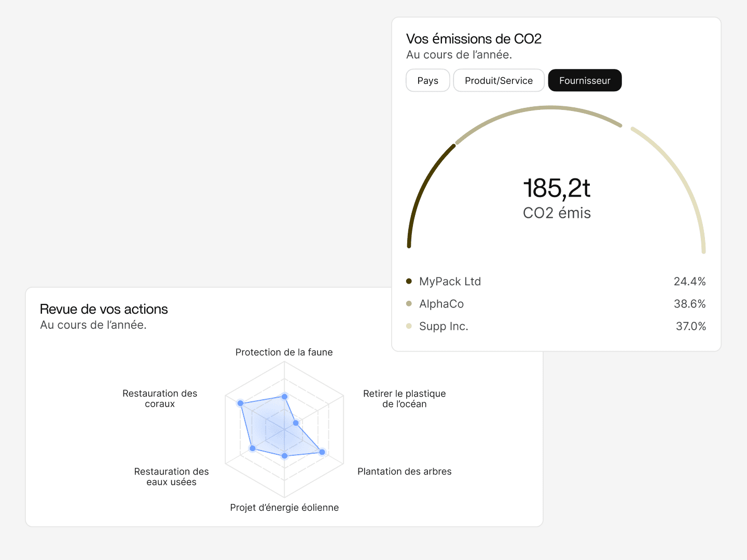Click the Restauration des eaux usées radar point
This screenshot has height=560, width=747.
253,448
